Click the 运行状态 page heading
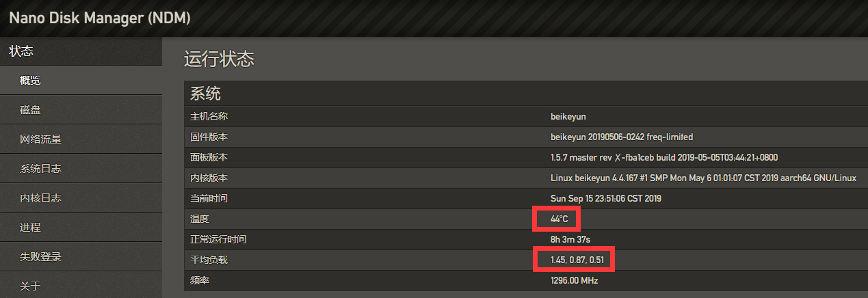The width and height of the screenshot is (868, 298). coord(219,59)
